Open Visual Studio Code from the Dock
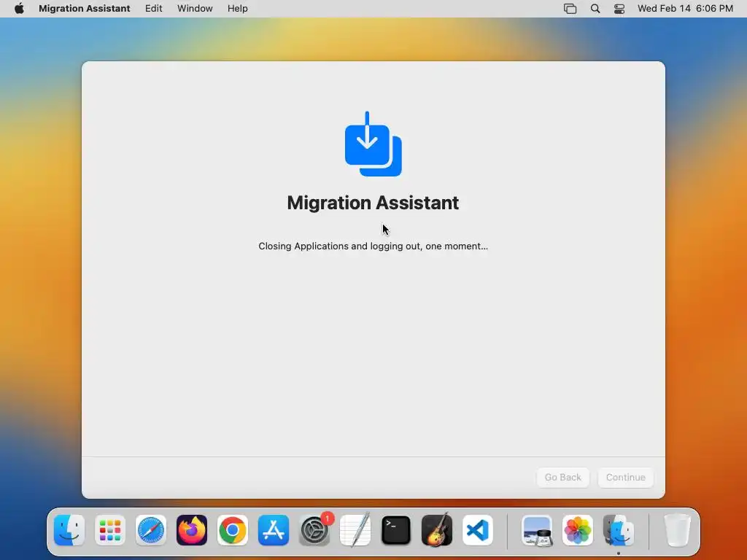 coord(478,530)
